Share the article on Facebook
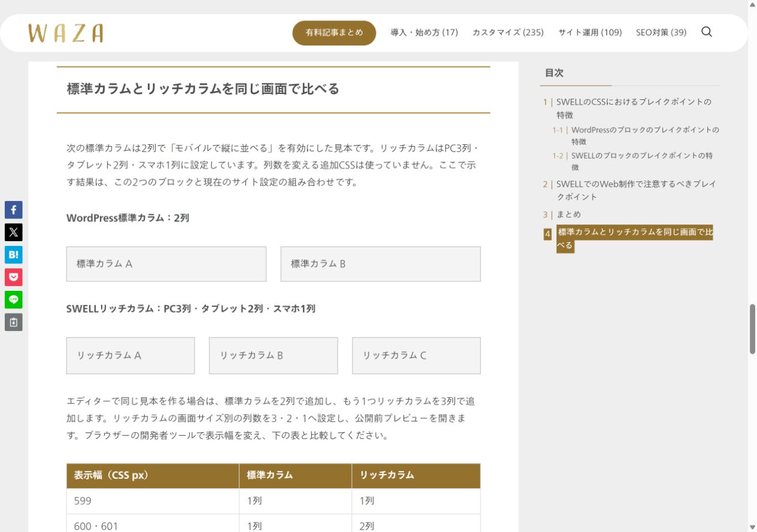This screenshot has height=532, width=757. (14, 210)
